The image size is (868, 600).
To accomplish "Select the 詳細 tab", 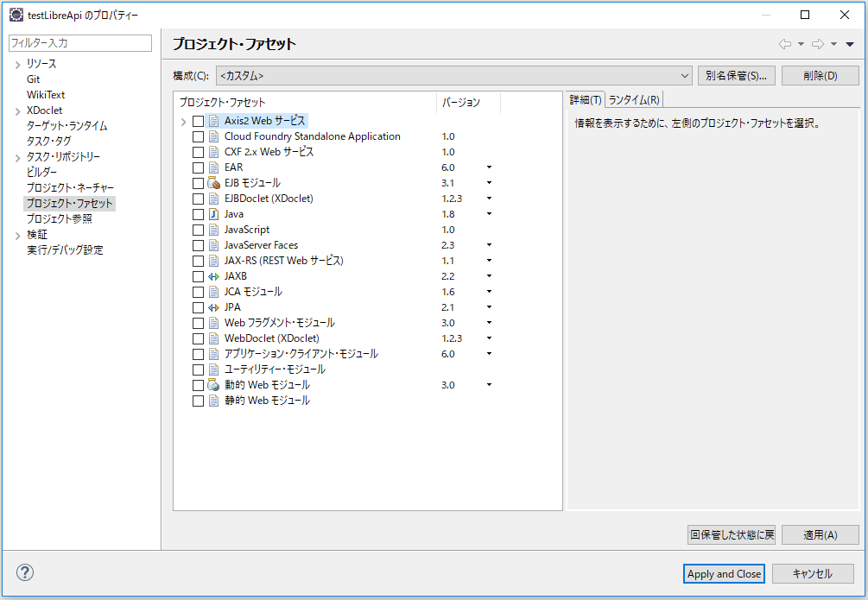I will coord(585,99).
